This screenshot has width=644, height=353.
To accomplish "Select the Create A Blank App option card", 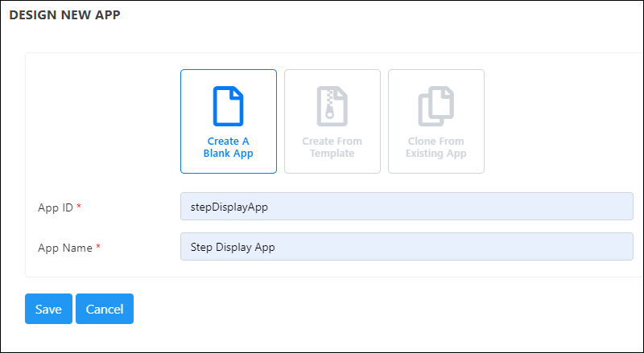I will click(x=229, y=121).
